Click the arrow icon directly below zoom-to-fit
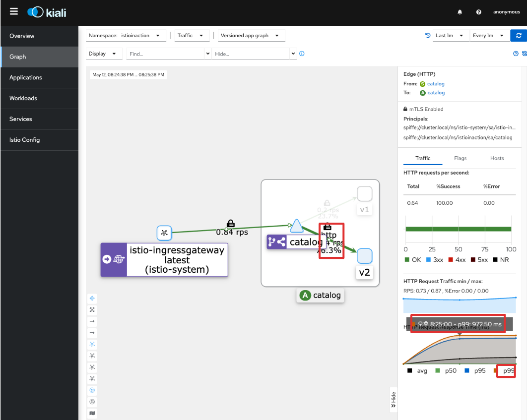This screenshot has height=420, width=527. [x=92, y=321]
